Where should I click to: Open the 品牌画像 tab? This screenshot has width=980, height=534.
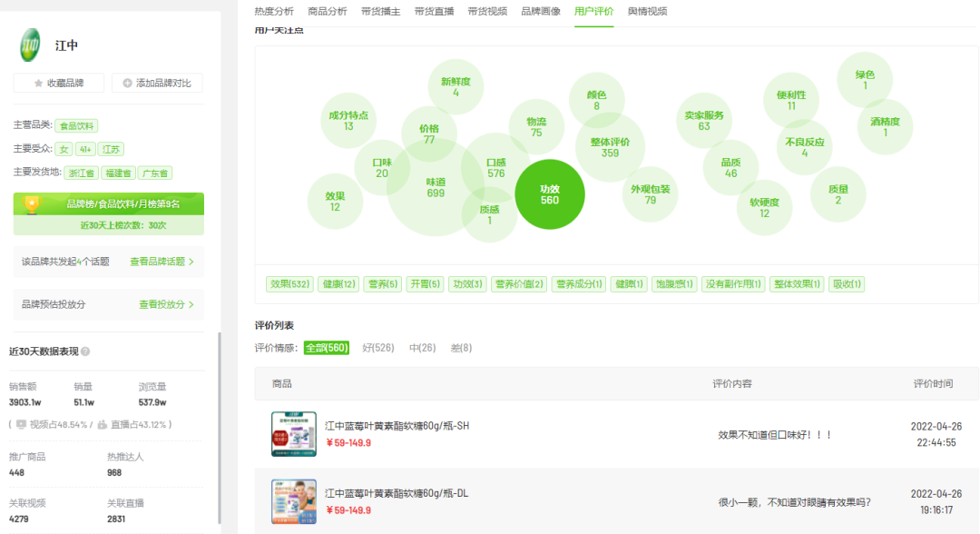[541, 11]
